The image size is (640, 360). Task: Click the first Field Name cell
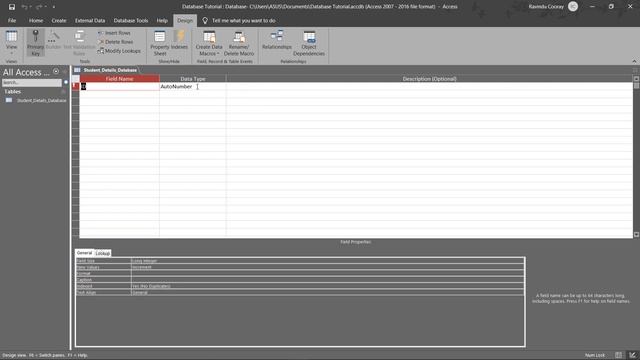point(120,87)
